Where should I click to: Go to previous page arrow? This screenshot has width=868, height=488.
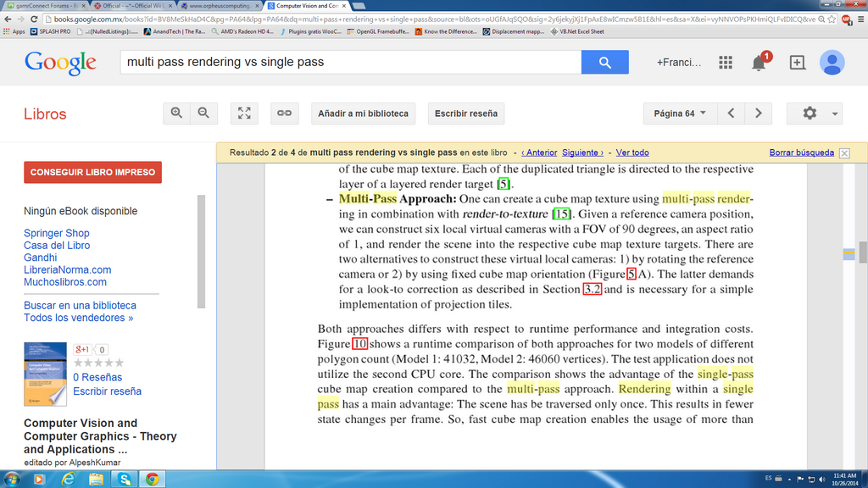pos(731,114)
